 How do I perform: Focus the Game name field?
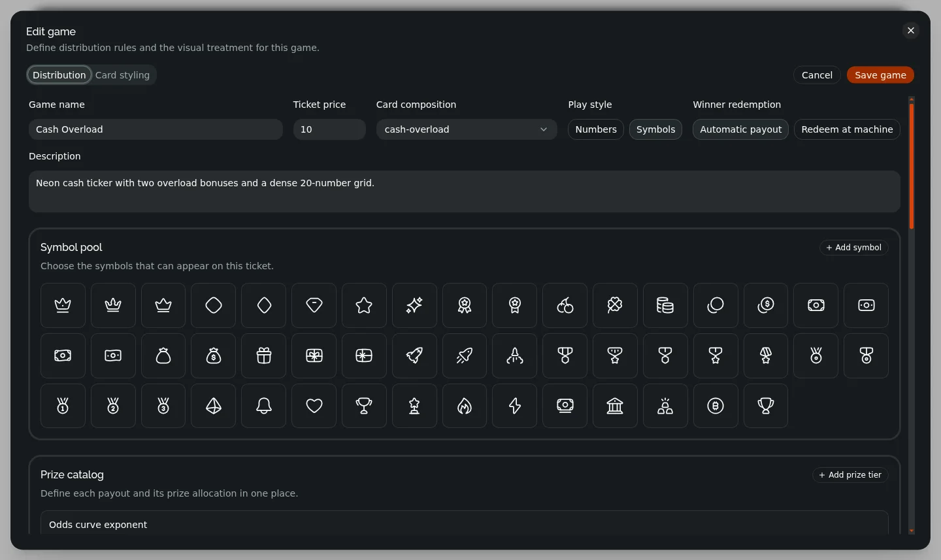click(156, 129)
